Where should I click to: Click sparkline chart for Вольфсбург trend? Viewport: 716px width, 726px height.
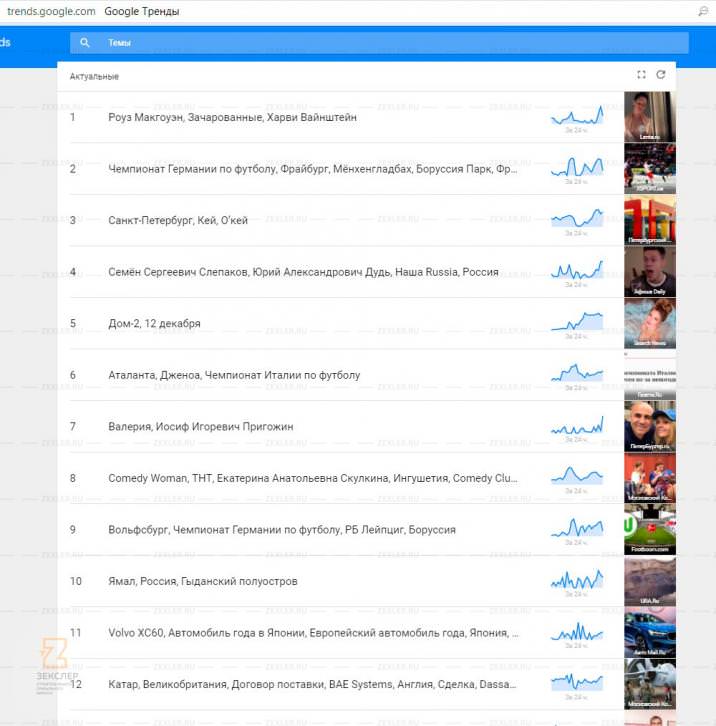pyautogui.click(x=577, y=528)
